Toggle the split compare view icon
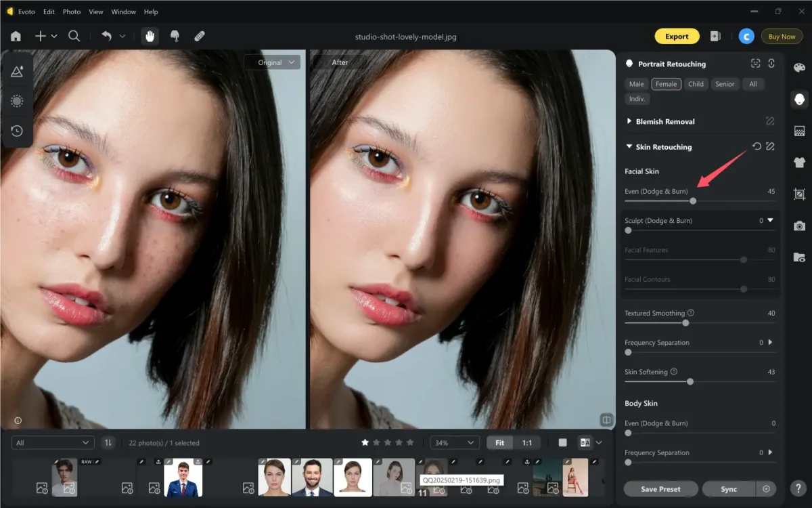 point(606,420)
